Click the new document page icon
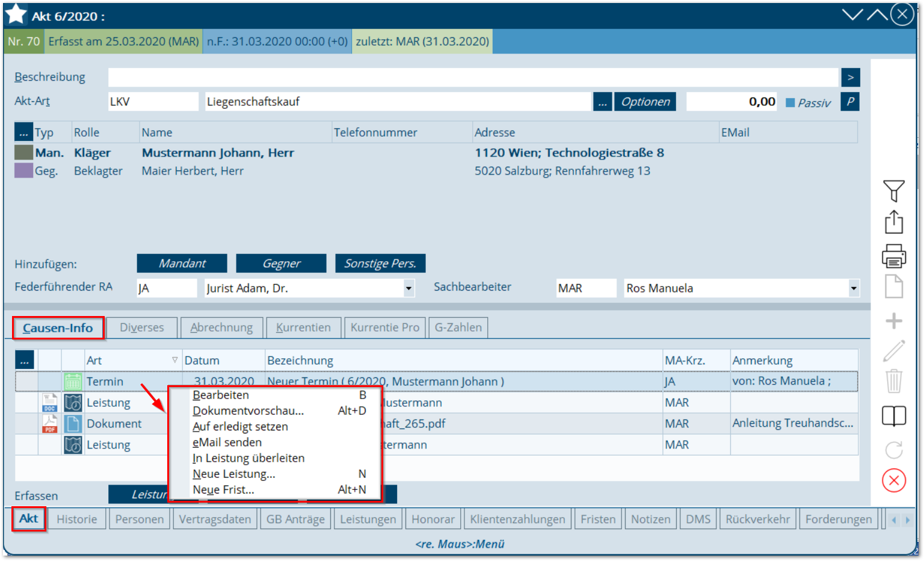The height and width of the screenshot is (561, 924). click(x=894, y=287)
